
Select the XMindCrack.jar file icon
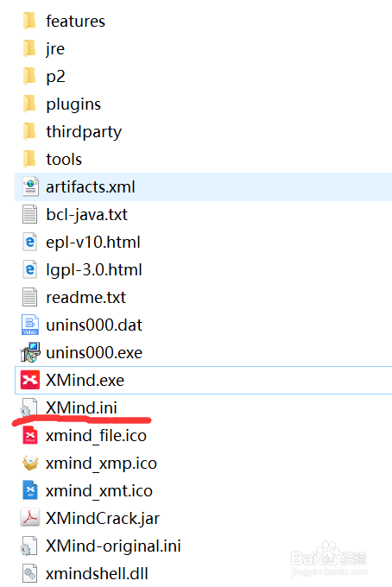[x=30, y=518]
